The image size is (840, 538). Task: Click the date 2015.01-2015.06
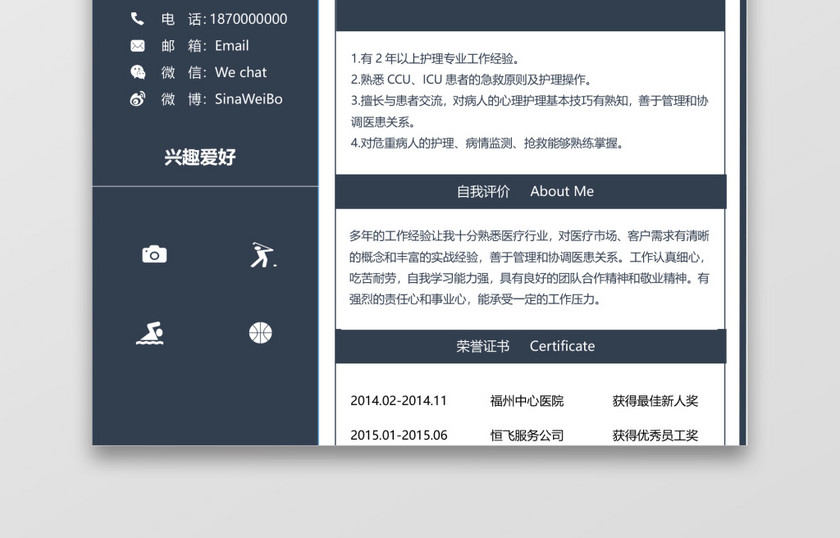(399, 435)
